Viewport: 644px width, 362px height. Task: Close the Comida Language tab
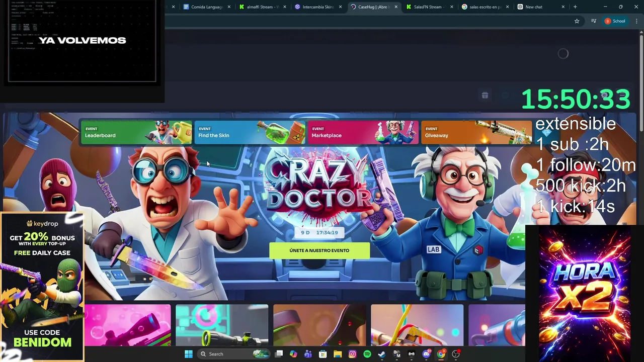229,7
